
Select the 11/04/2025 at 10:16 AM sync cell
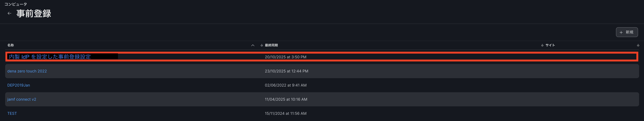(x=286, y=99)
